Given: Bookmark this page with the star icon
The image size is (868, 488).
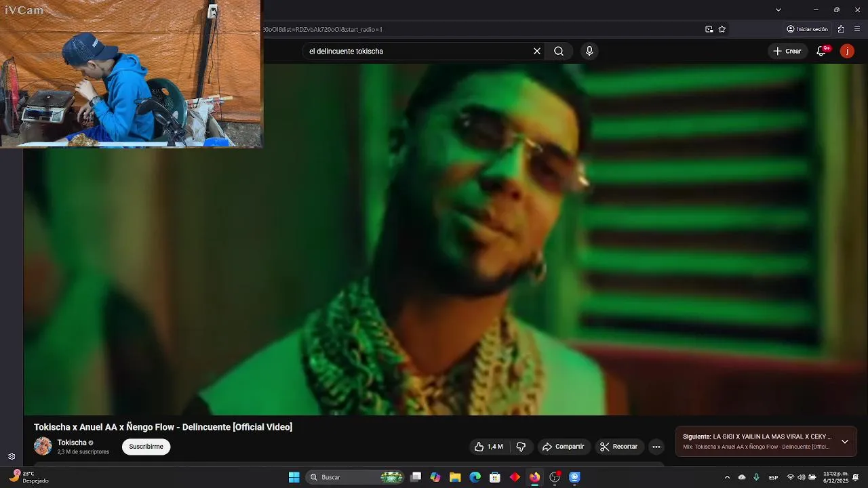Looking at the screenshot, I should 722,29.
